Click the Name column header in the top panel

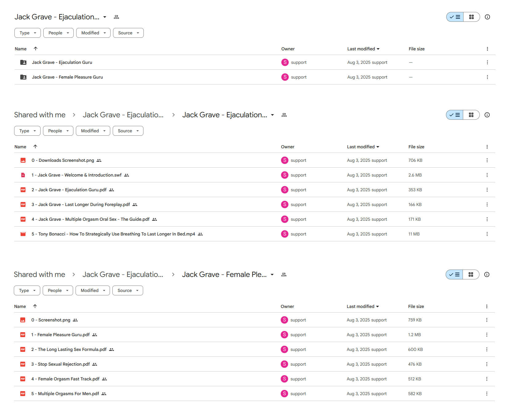pyautogui.click(x=21, y=49)
